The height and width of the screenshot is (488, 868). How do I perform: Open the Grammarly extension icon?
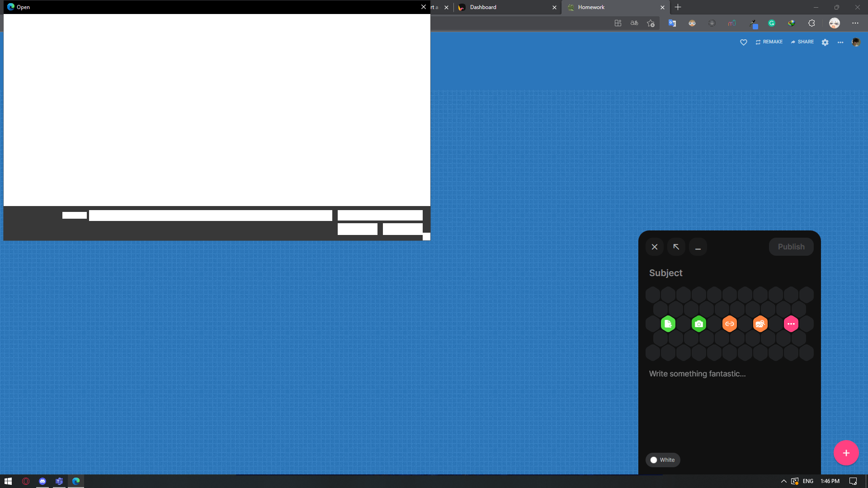[772, 23]
